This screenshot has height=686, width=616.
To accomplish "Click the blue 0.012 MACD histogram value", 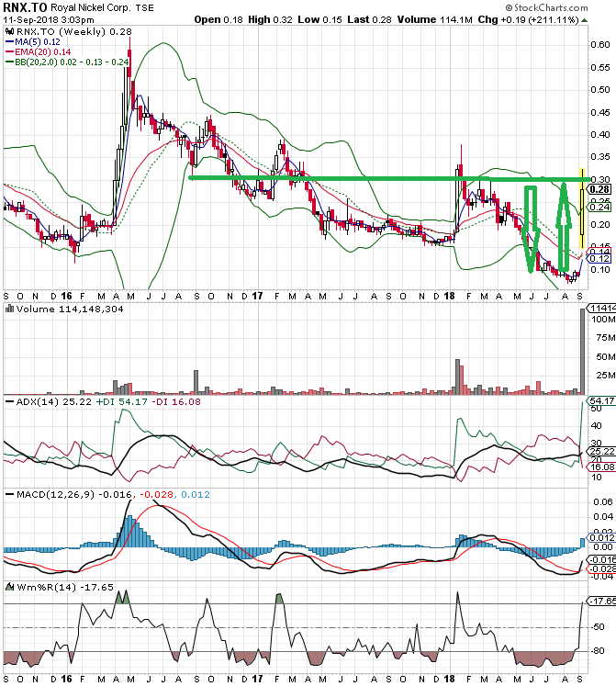I will coord(196,494).
